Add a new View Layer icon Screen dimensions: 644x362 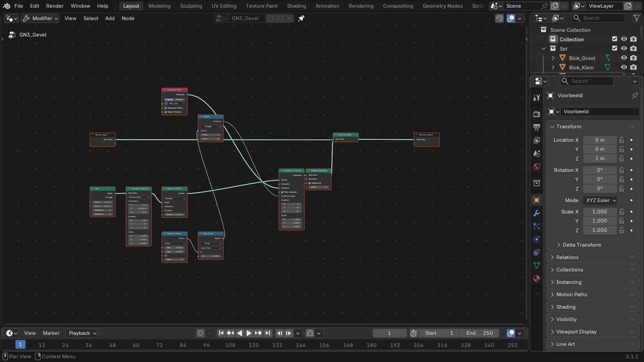pos(628,6)
